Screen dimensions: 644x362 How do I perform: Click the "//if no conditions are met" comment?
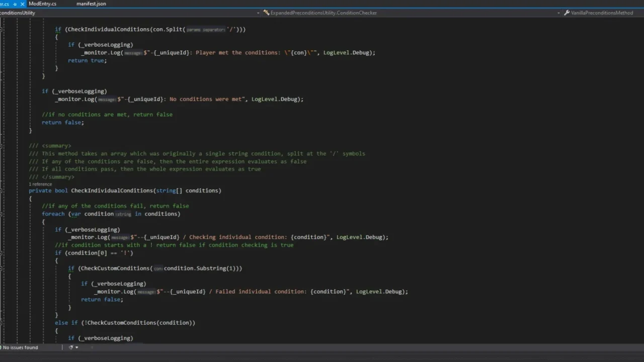[107, 115]
